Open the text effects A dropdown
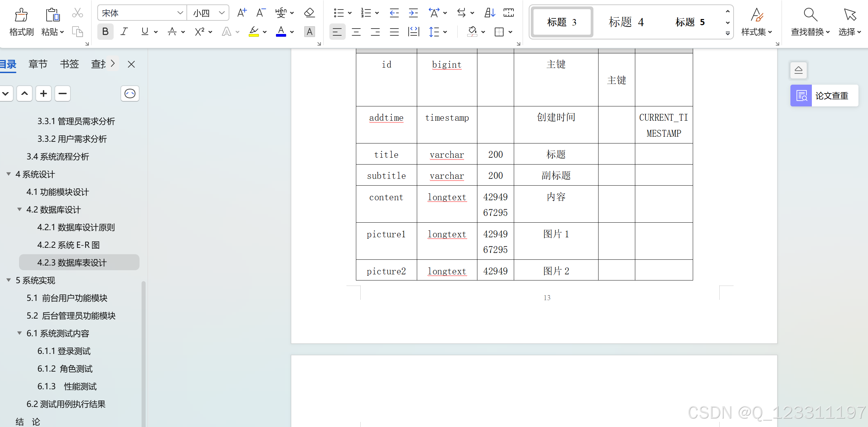The height and width of the screenshot is (427, 868). (x=237, y=32)
